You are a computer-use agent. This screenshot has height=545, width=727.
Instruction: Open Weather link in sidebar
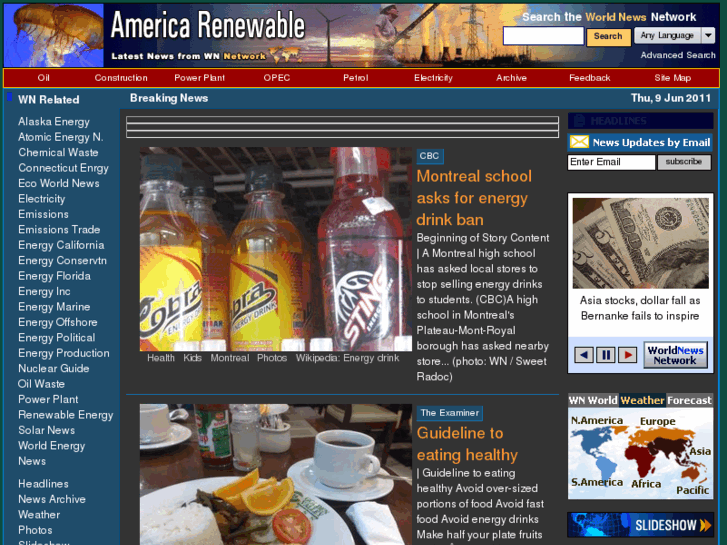click(39, 514)
